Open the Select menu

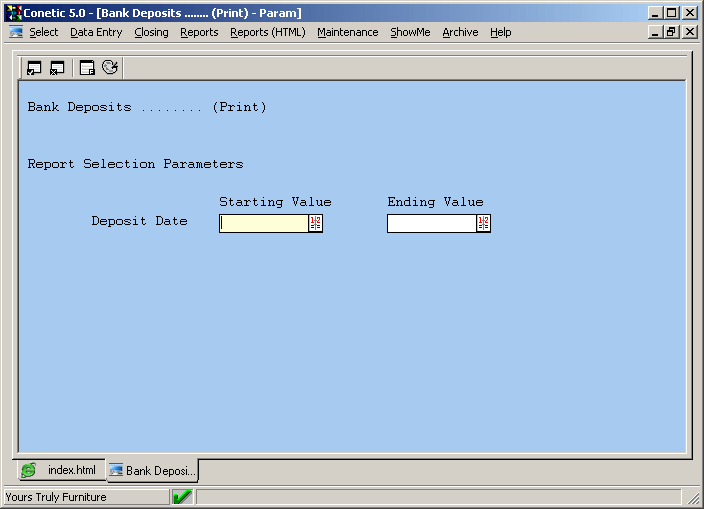43,32
